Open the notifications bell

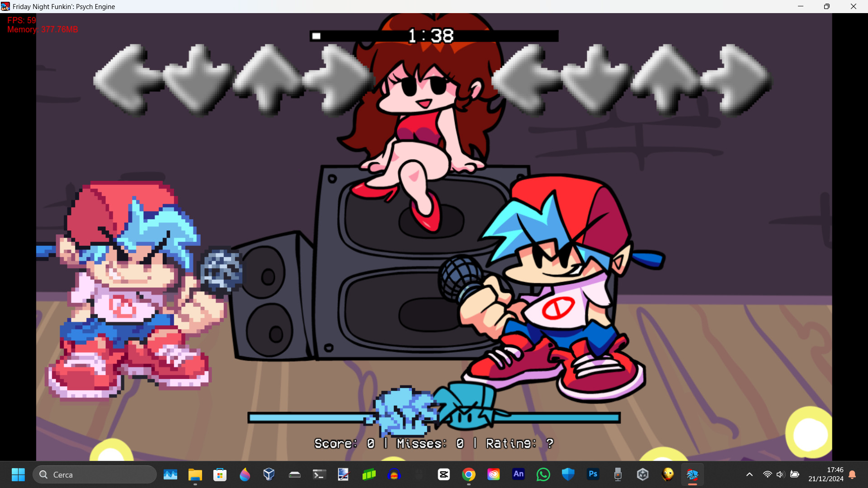coord(852,474)
